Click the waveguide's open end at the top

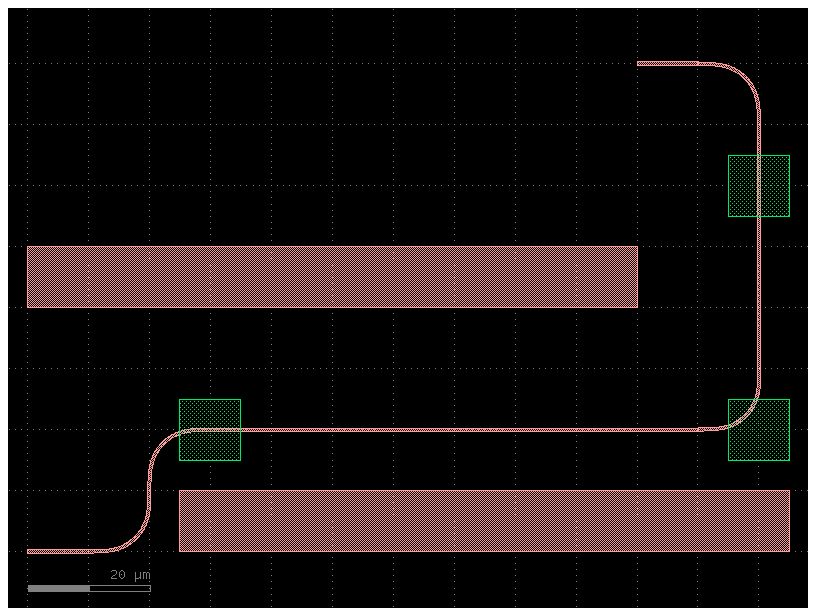(x=640, y=63)
